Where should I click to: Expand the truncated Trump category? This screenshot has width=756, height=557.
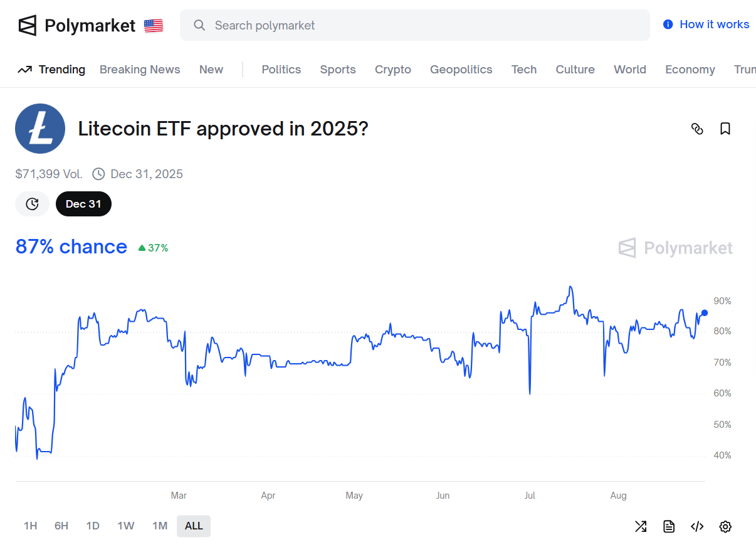pyautogui.click(x=745, y=70)
